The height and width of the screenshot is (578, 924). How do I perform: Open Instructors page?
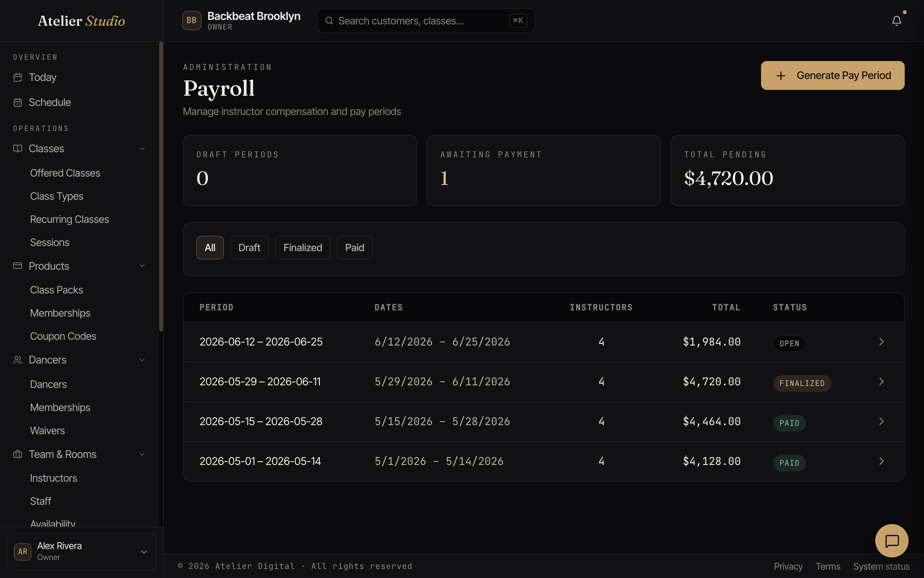coord(54,478)
